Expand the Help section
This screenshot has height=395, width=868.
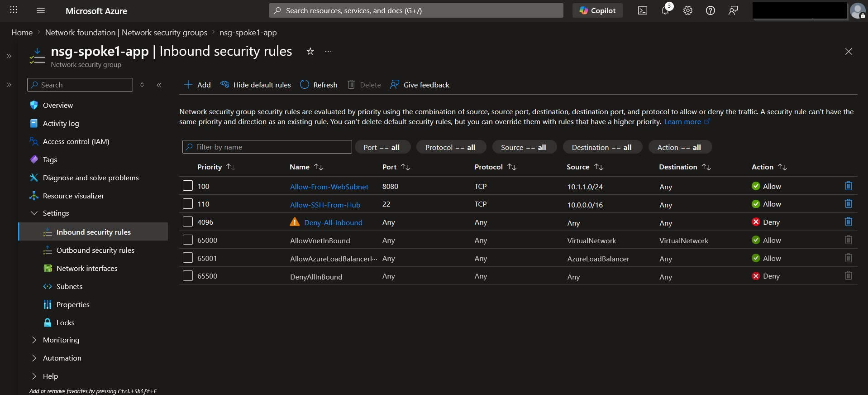point(34,376)
